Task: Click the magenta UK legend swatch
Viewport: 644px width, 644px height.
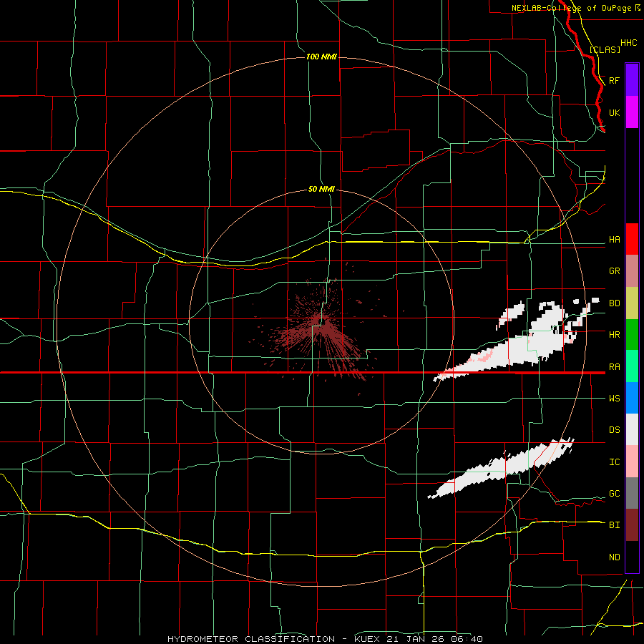Action: point(632,112)
